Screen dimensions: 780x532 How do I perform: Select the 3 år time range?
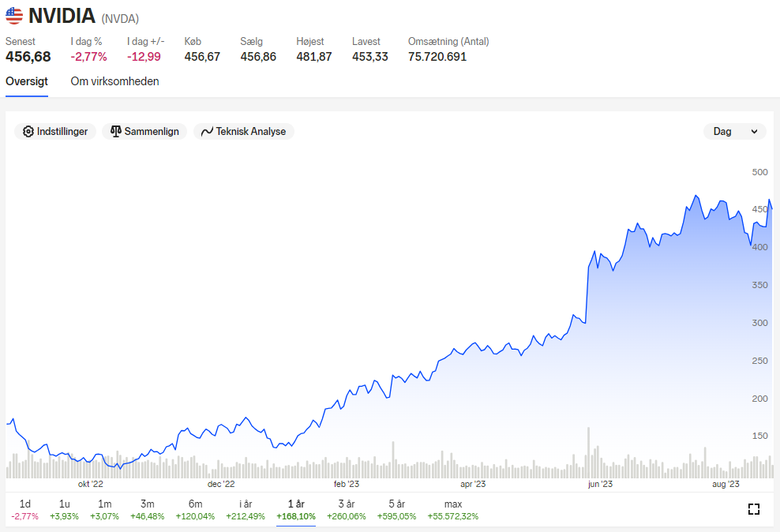347,510
